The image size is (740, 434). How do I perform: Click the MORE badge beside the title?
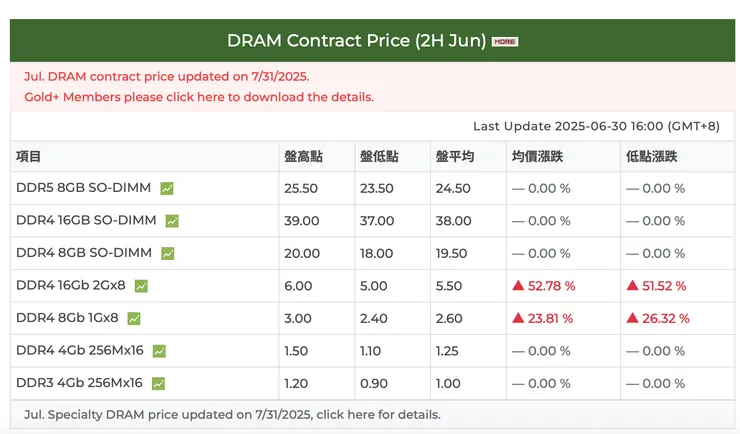coord(505,41)
